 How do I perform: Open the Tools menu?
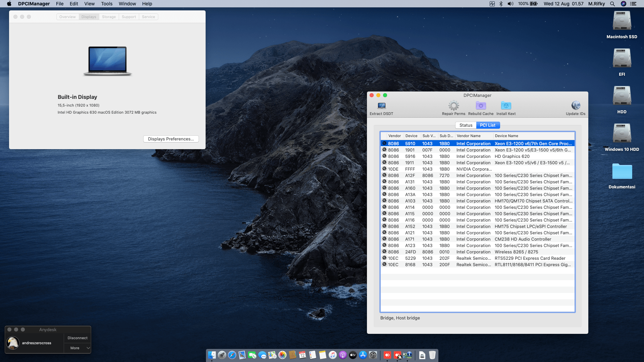tap(107, 4)
